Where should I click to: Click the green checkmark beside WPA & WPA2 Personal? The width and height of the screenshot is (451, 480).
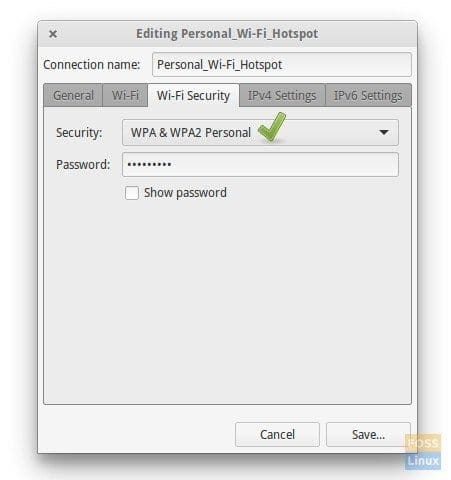(x=272, y=127)
